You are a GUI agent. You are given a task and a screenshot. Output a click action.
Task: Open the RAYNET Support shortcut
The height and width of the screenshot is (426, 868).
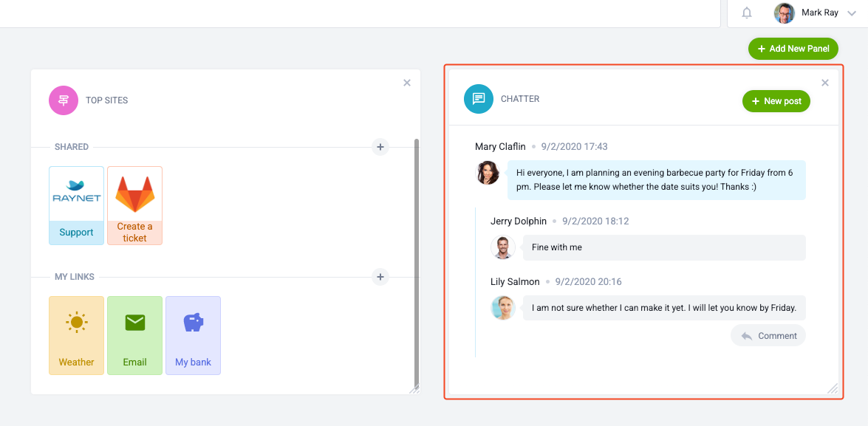click(x=76, y=205)
